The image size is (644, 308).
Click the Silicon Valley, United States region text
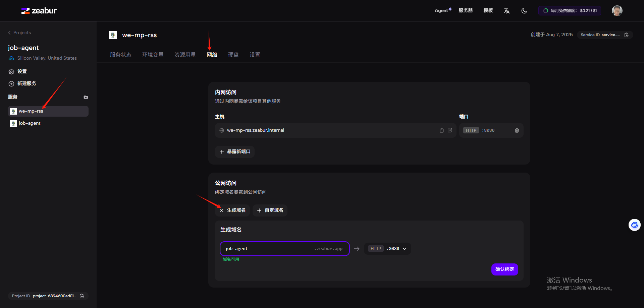pyautogui.click(x=47, y=58)
